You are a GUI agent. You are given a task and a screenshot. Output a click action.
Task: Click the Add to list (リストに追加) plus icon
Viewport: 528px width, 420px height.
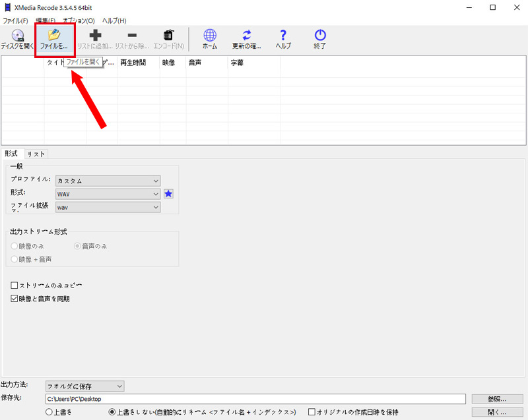pyautogui.click(x=95, y=35)
